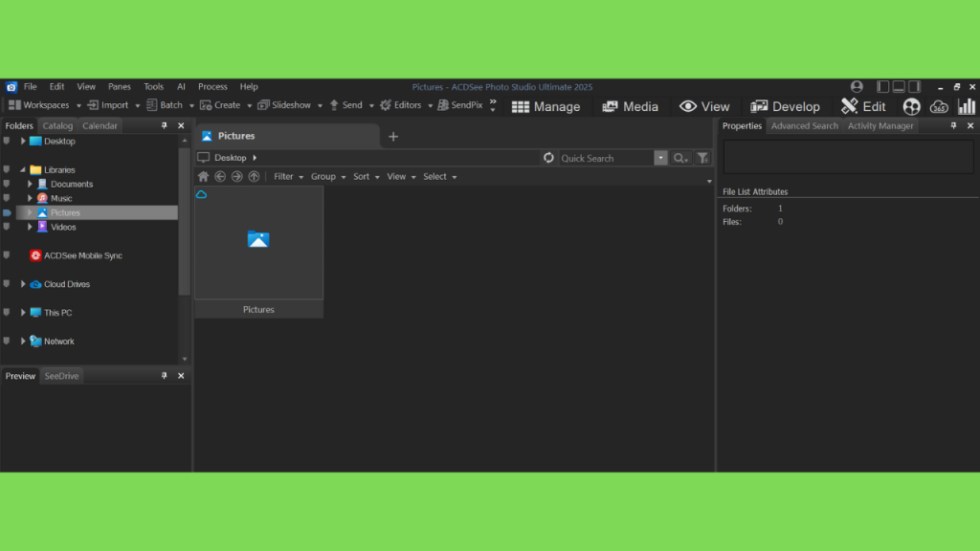Refresh the file list
Screen dimensions: 980x551
click(x=548, y=158)
